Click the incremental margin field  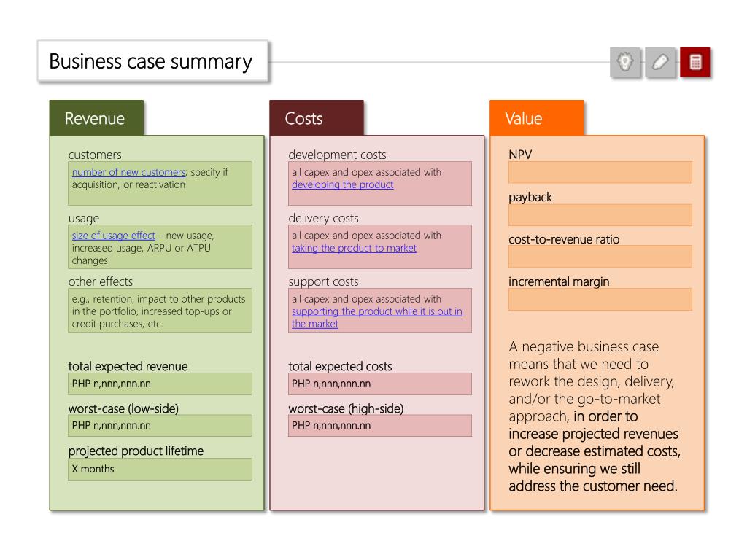tap(600, 299)
